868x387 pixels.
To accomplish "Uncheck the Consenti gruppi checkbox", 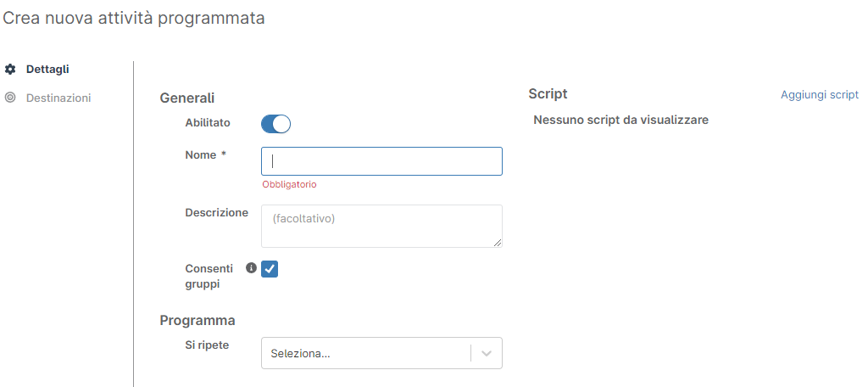I will 270,269.
